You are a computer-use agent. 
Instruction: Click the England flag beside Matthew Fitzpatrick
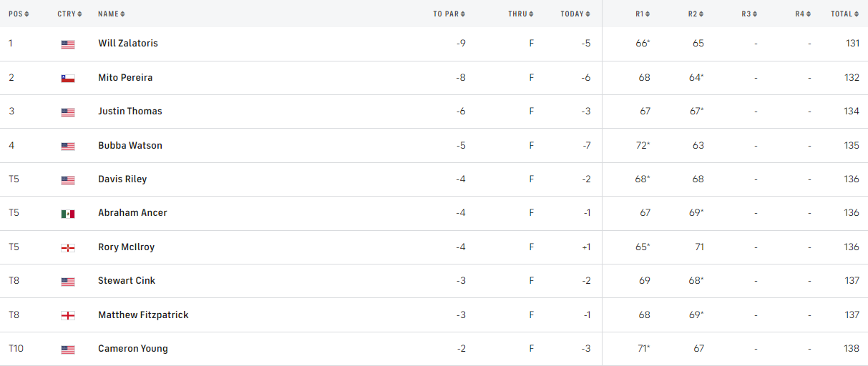click(x=68, y=315)
